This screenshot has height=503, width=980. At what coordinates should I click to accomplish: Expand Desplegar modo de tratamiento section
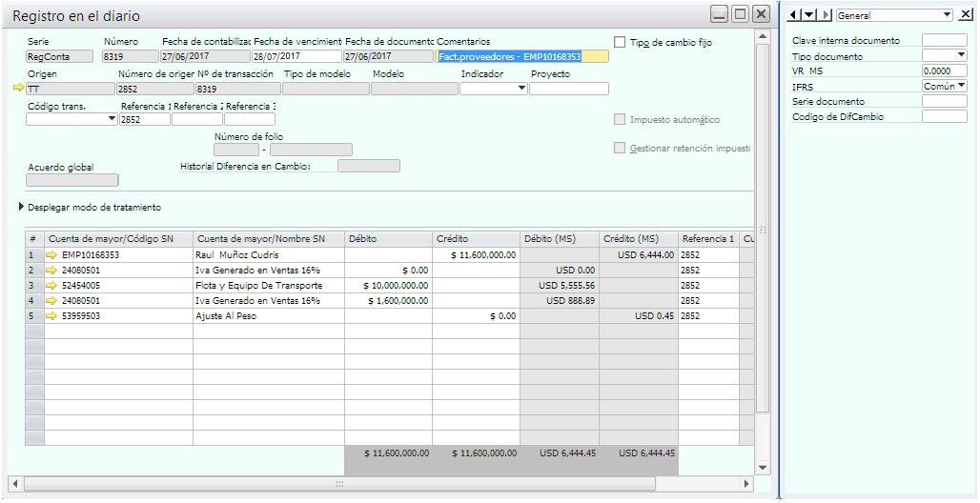pyautogui.click(x=22, y=208)
